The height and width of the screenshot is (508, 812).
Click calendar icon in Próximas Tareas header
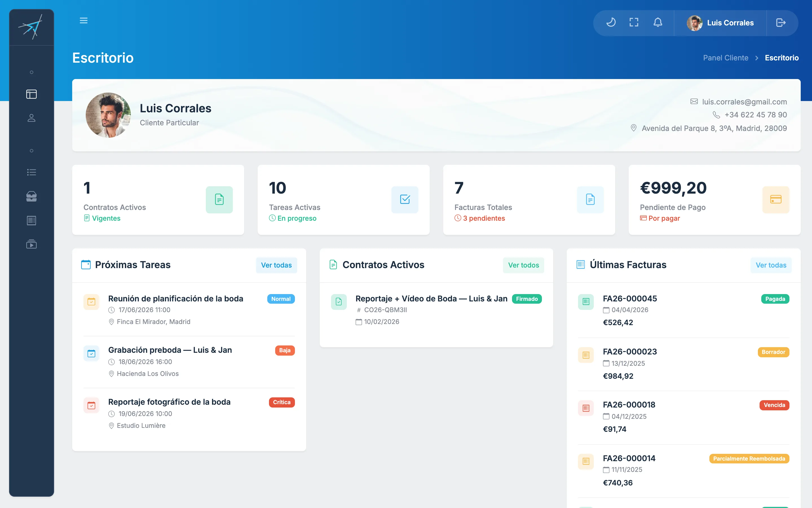coord(86,265)
